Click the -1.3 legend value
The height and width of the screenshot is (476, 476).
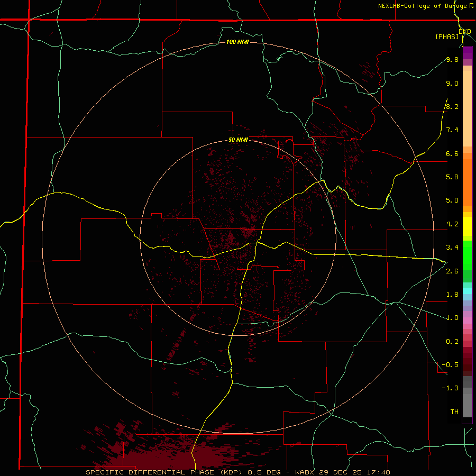450,388
